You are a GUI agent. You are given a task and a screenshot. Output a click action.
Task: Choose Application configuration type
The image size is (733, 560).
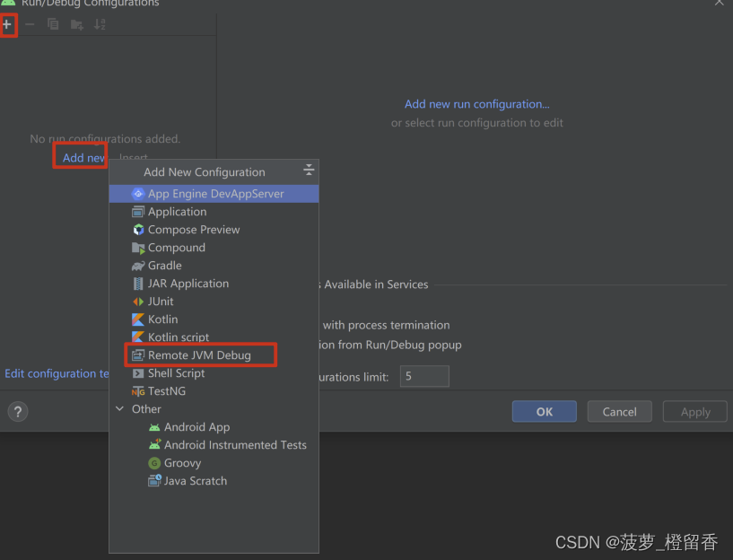(x=214, y=212)
